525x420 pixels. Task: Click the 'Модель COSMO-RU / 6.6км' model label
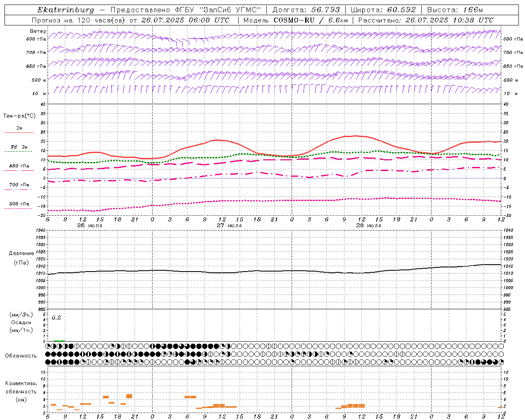click(x=296, y=20)
